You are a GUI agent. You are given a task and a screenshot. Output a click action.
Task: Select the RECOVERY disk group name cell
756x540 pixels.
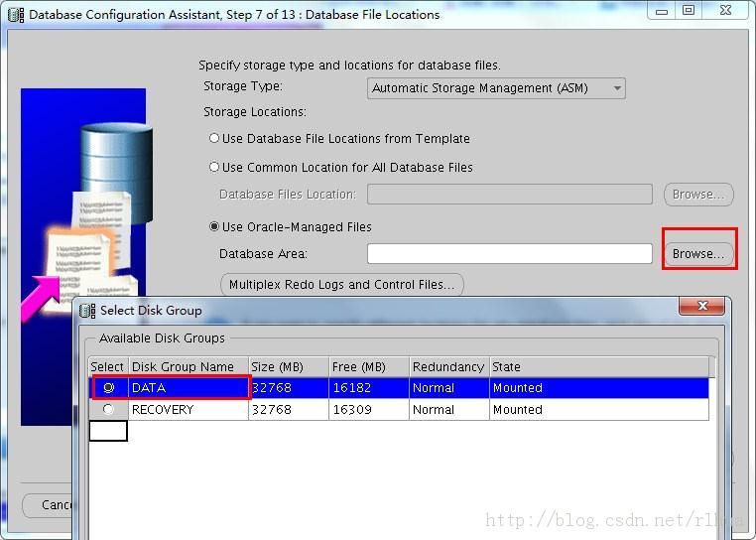click(188, 410)
